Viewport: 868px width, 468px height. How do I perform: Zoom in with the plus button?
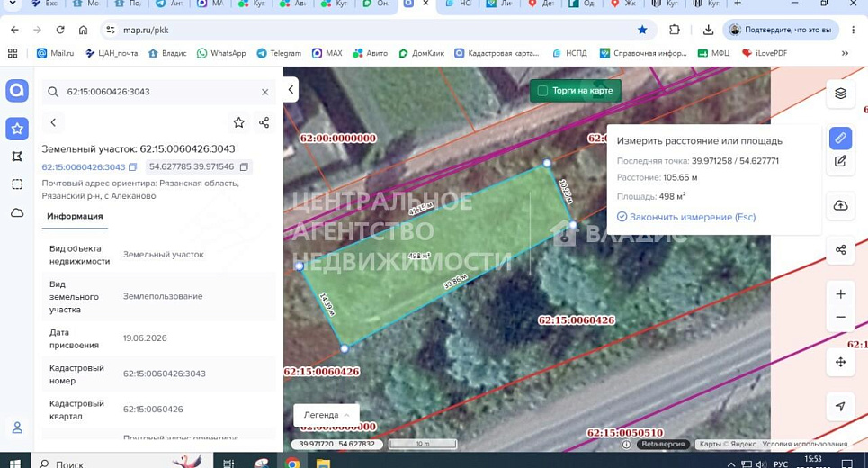(840, 294)
